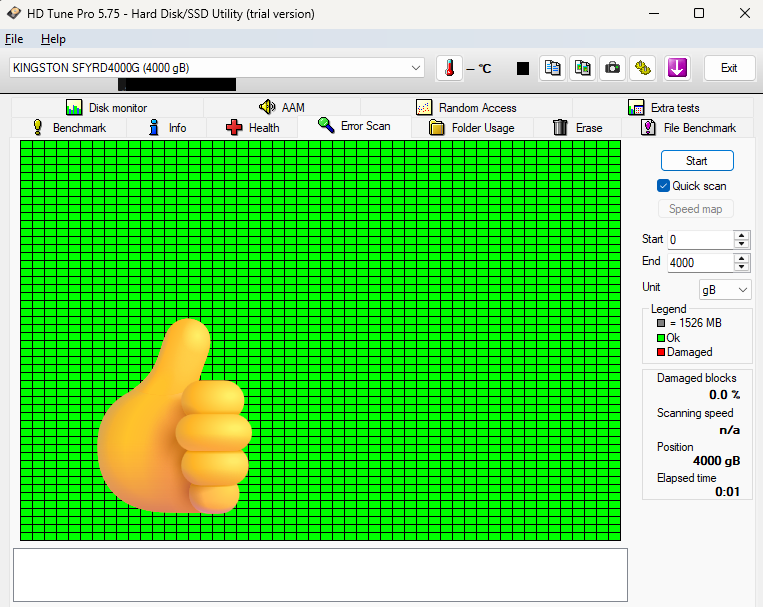The width and height of the screenshot is (763, 607).
Task: Uncheck the Quick scan checkbox
Action: 663,186
